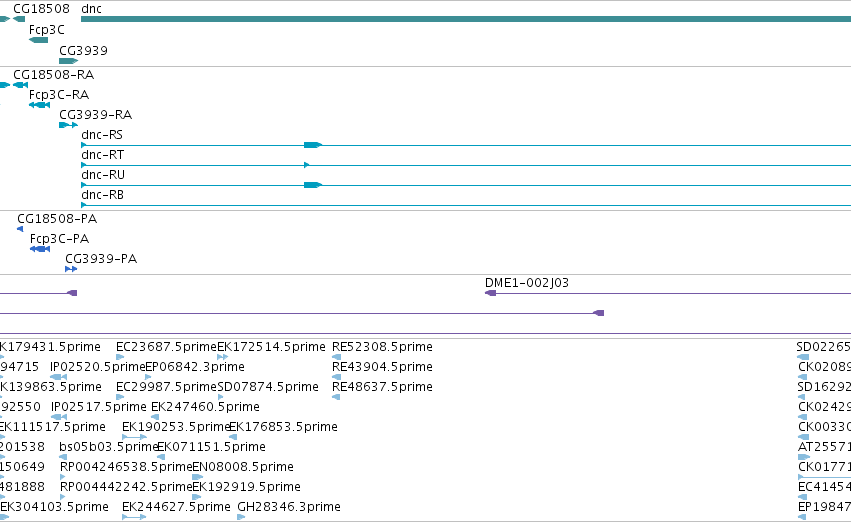Click EST label EC23687.5prime
Viewport: 851px width, 522px height.
click(166, 347)
